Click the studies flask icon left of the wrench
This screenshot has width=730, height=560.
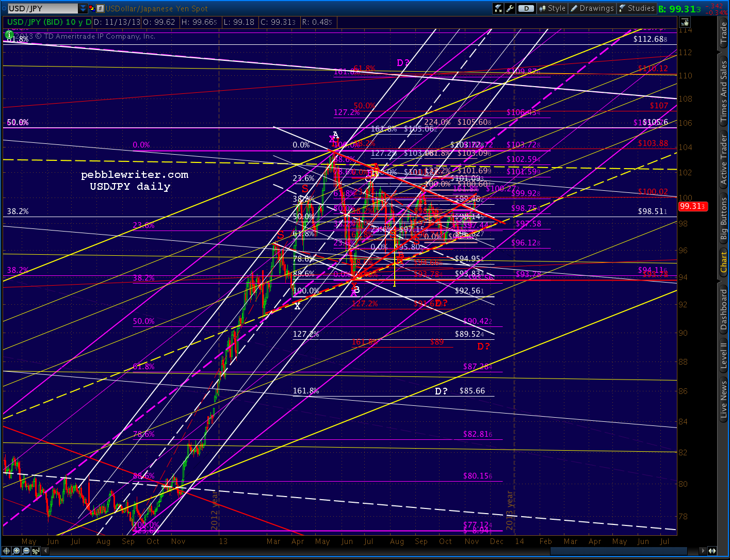coord(498,8)
